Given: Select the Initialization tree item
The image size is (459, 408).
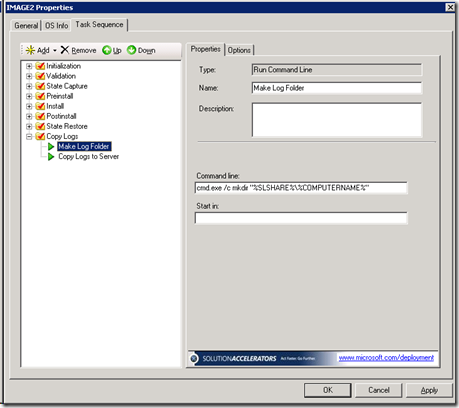Looking at the screenshot, I should click(x=63, y=66).
